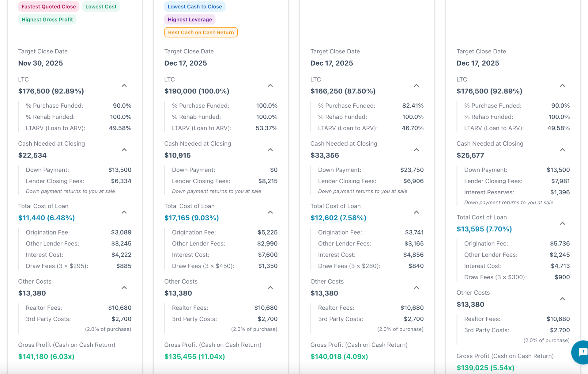
Task: Collapse Other Costs on the third loan
Action: [x=416, y=288]
